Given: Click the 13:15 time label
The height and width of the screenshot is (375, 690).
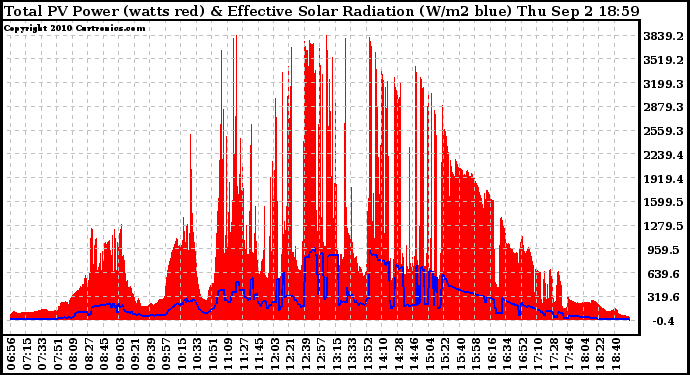Looking at the screenshot, I should click(x=337, y=354).
